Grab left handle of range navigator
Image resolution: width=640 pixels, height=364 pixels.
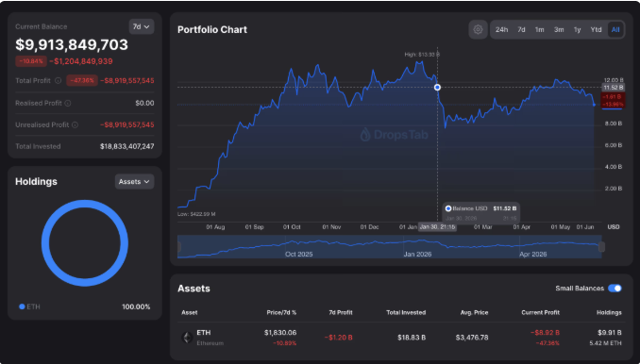[x=178, y=247]
